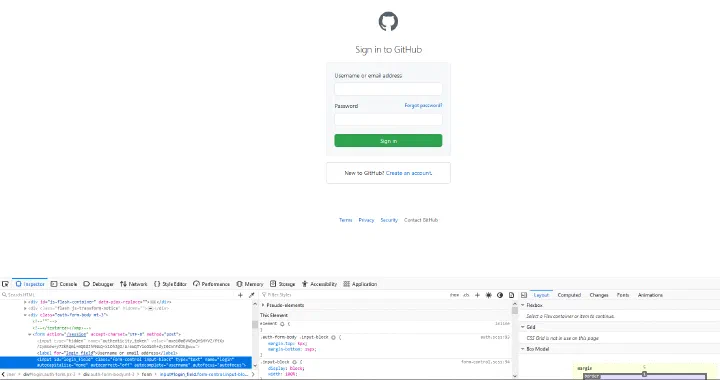Click the rules pane scrollbar thumb
This screenshot has height=380, width=720.
(x=515, y=311)
